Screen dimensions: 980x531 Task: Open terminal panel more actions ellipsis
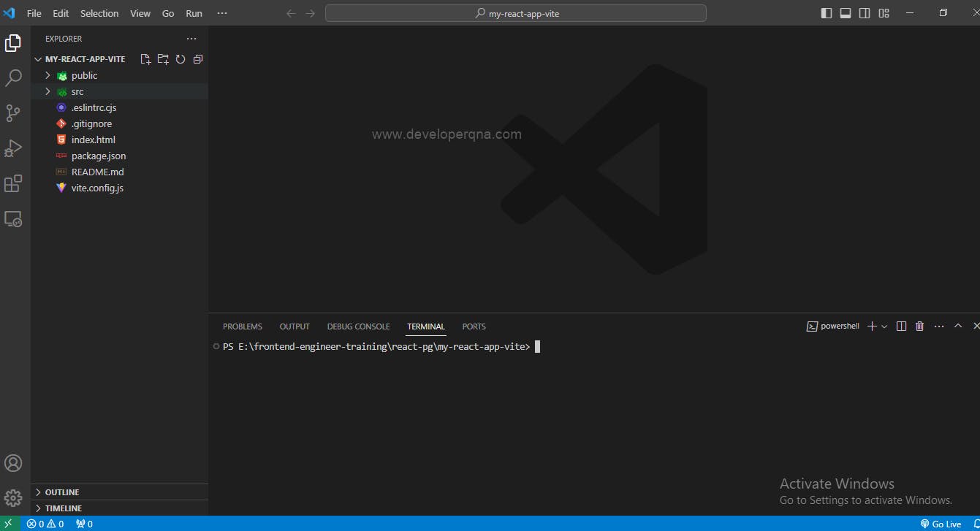point(939,326)
